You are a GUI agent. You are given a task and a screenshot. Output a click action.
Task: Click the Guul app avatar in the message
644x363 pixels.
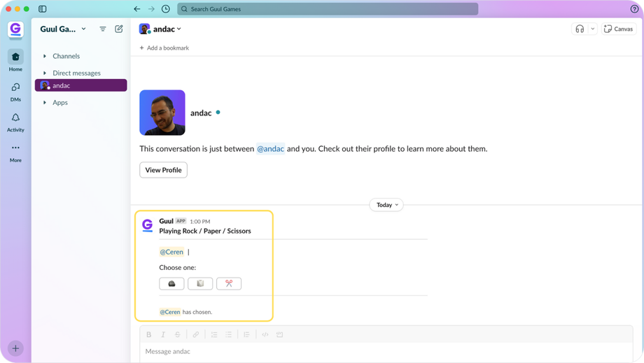click(148, 225)
